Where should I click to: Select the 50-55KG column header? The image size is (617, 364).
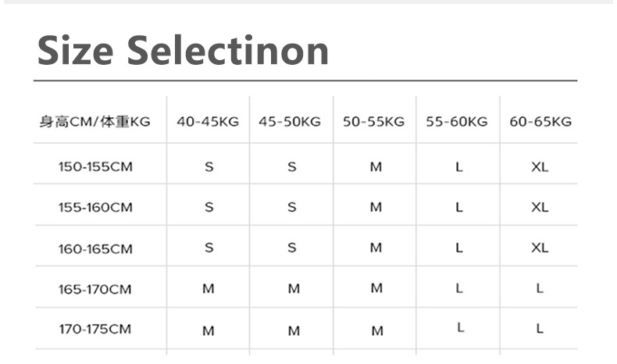pos(373,122)
